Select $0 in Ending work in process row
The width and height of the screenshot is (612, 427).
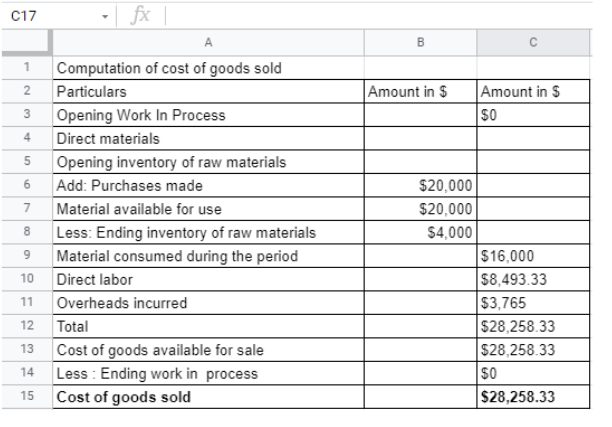pyautogui.click(x=533, y=373)
